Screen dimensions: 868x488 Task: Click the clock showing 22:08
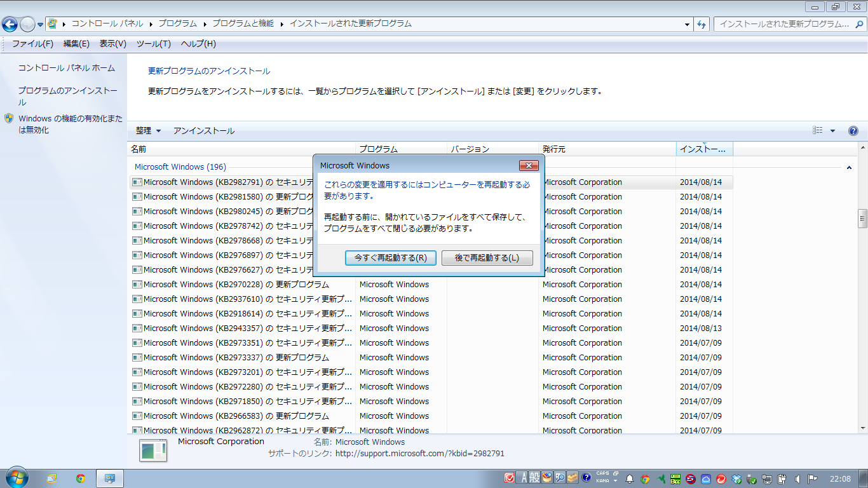[840, 479]
